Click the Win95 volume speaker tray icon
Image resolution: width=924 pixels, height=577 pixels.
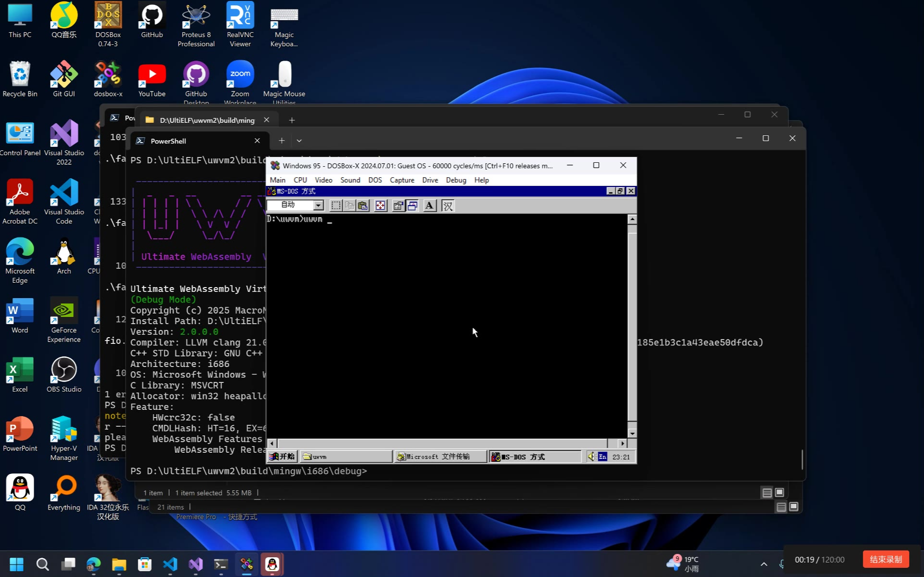click(591, 457)
